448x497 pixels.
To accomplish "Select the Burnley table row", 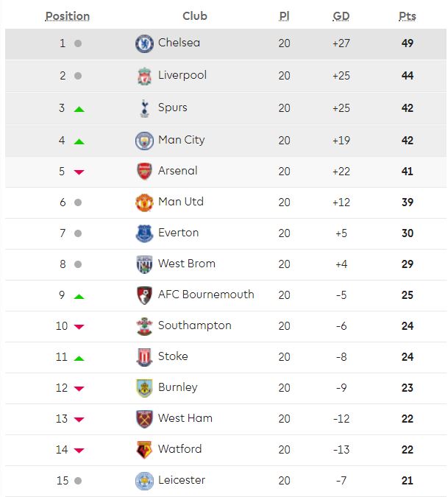I will pyautogui.click(x=226, y=388).
